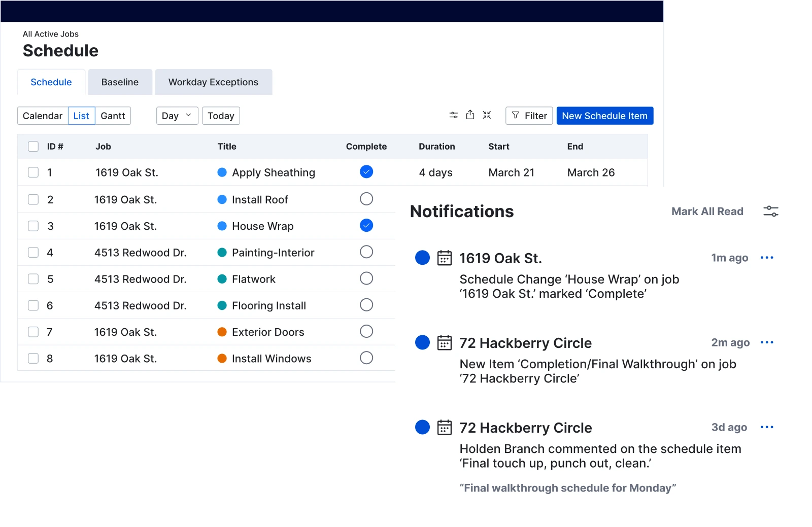812x527 pixels.
Task: Click the collapse arrows icon in toolbar
Action: [487, 115]
